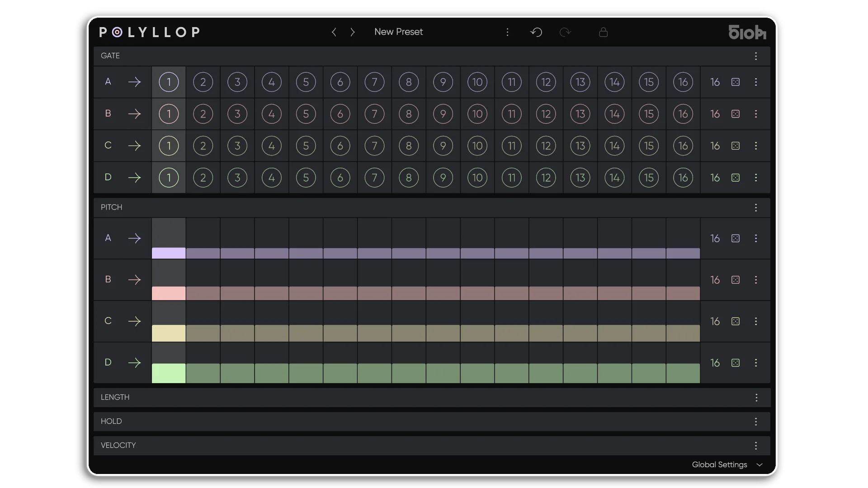The width and height of the screenshot is (868, 488).
Task: Randomize Pitch row A with dice icon
Action: [x=736, y=238]
